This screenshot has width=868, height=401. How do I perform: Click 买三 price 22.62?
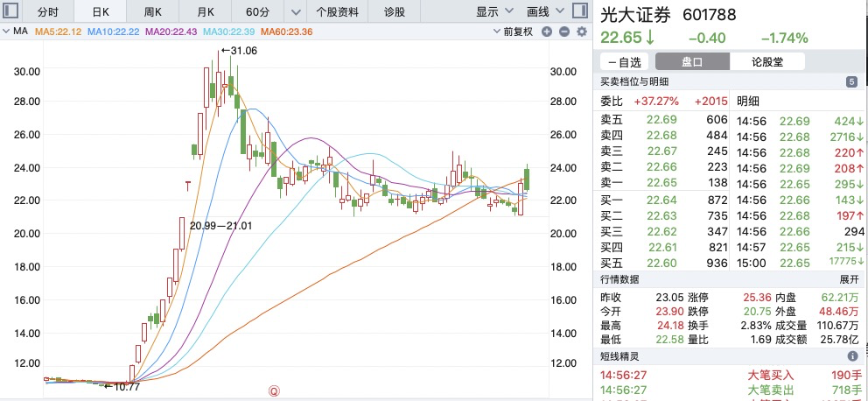662,231
